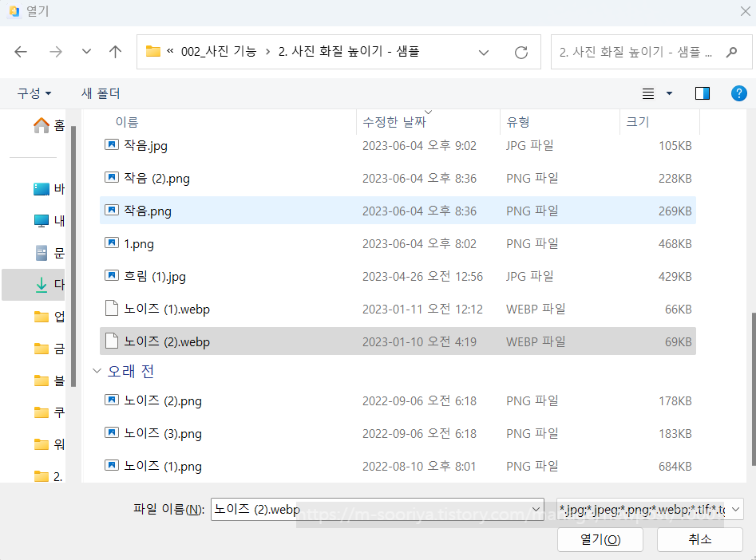Image resolution: width=756 pixels, height=560 pixels.
Task: Click image icon of 노이즈 (3).png
Action: click(112, 432)
